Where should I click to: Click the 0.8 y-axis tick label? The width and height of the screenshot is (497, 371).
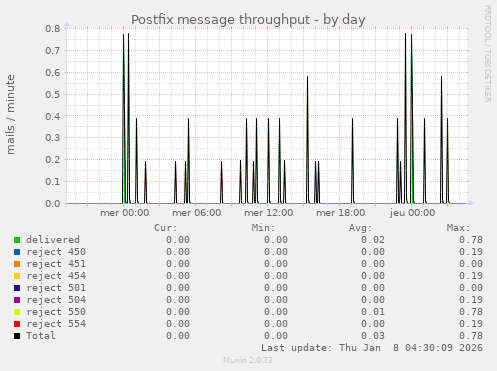pos(53,29)
